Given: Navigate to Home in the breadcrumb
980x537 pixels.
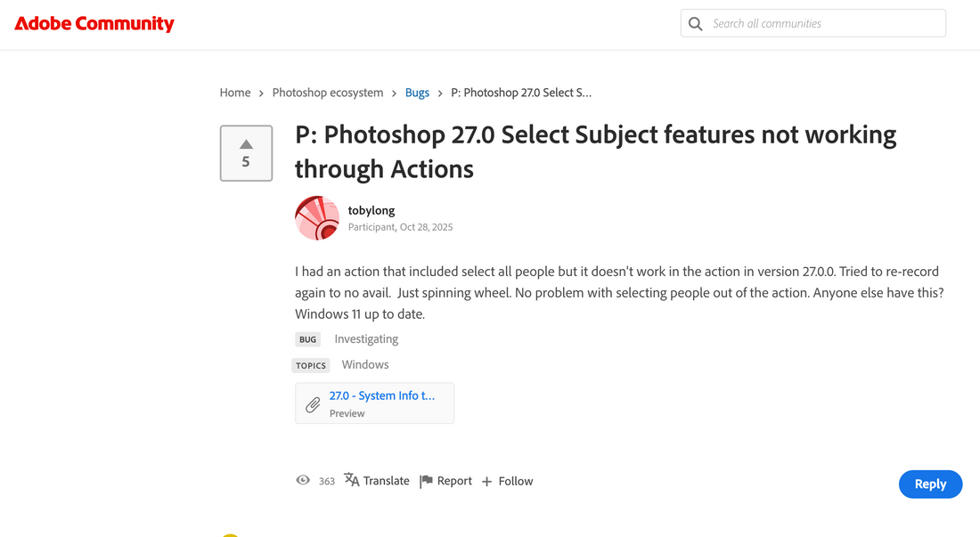Looking at the screenshot, I should pyautogui.click(x=234, y=92).
